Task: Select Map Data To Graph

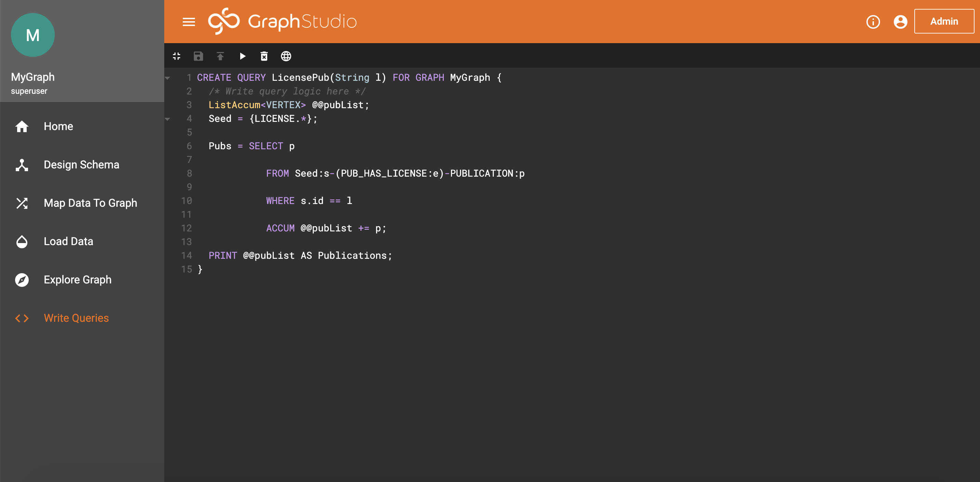Action: [x=91, y=203]
